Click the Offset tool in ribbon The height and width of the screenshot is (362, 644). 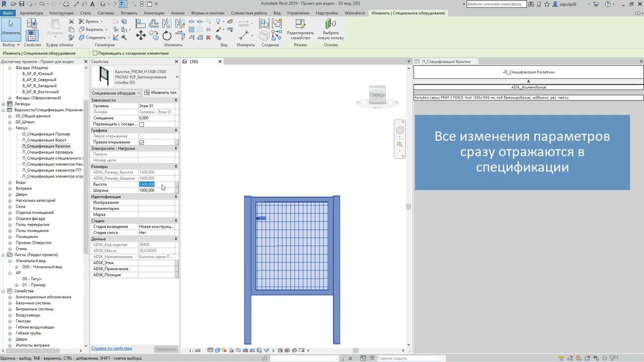tap(154, 23)
